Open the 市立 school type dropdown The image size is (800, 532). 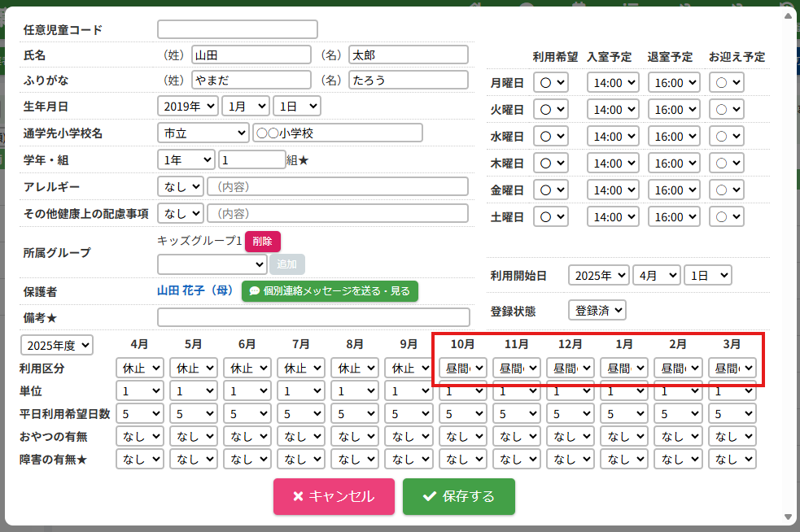click(203, 133)
